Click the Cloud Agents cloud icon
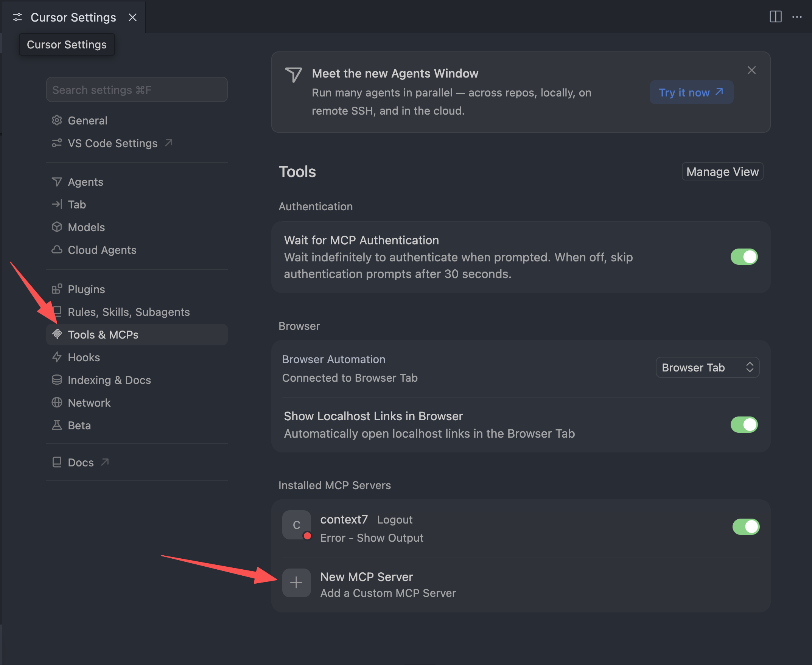 (x=57, y=250)
